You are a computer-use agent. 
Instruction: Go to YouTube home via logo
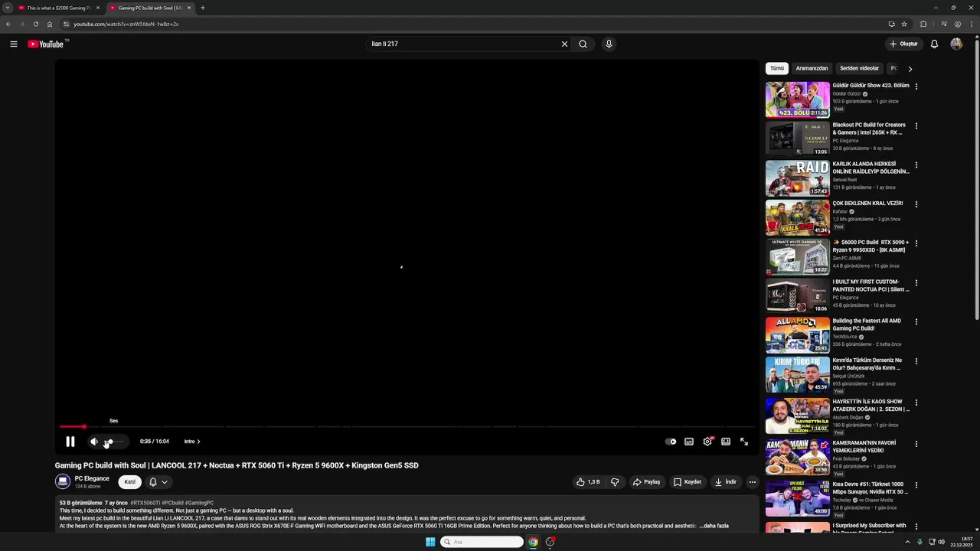coord(46,44)
